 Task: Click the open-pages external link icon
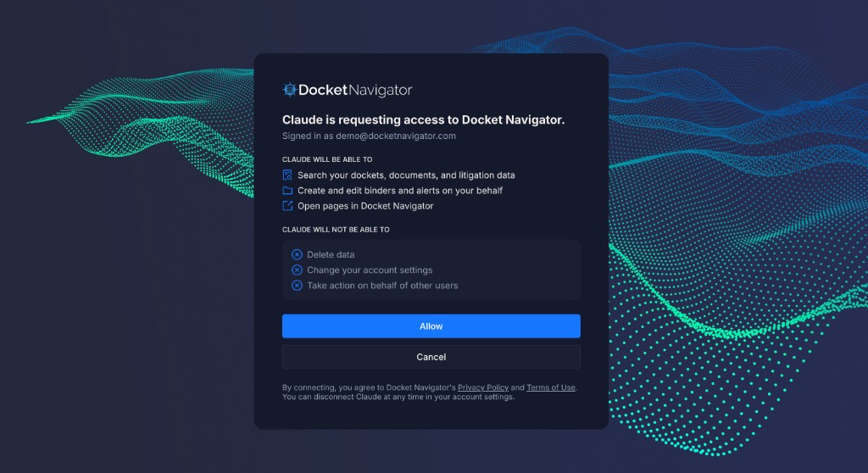287,205
